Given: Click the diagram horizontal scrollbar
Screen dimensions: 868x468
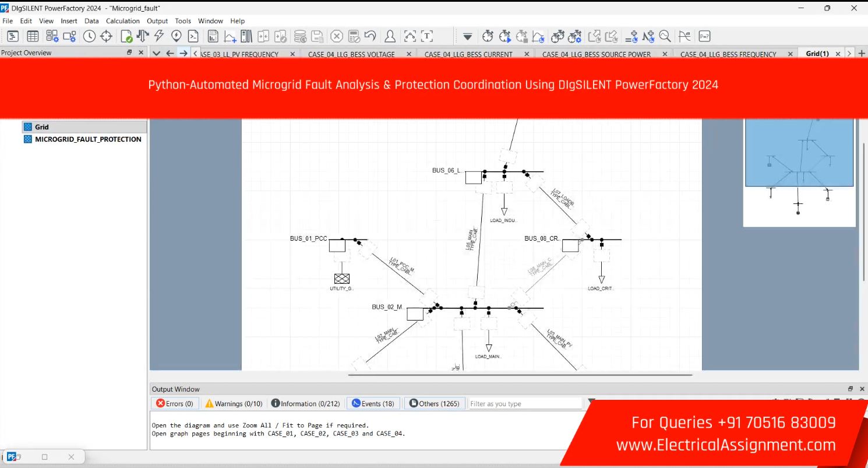Looking at the screenshot, I should [x=520, y=375].
